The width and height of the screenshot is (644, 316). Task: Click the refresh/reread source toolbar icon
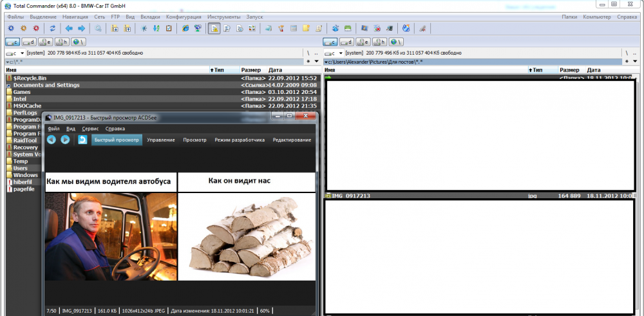(53, 28)
